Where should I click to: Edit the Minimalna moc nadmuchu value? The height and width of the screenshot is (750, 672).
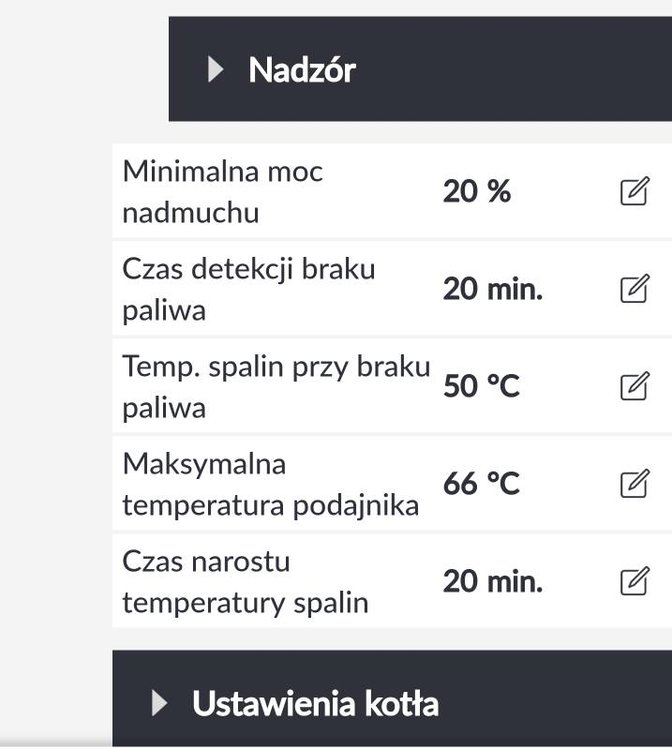point(635,191)
